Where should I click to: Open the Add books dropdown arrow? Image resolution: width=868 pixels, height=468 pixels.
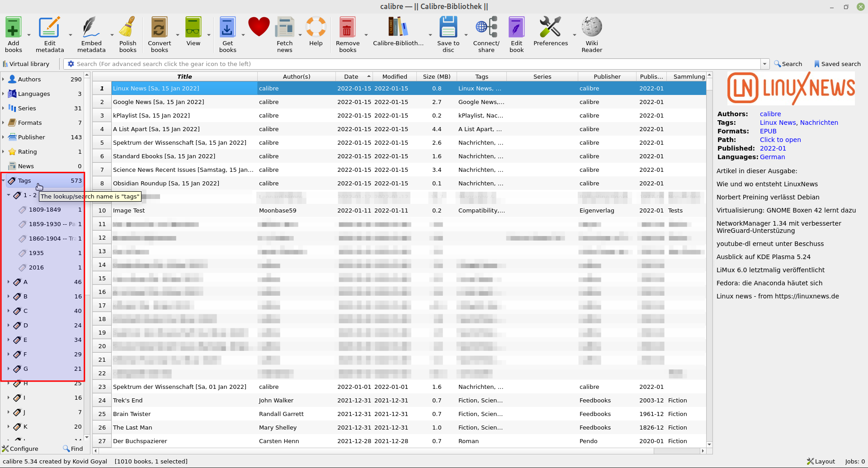tap(29, 35)
